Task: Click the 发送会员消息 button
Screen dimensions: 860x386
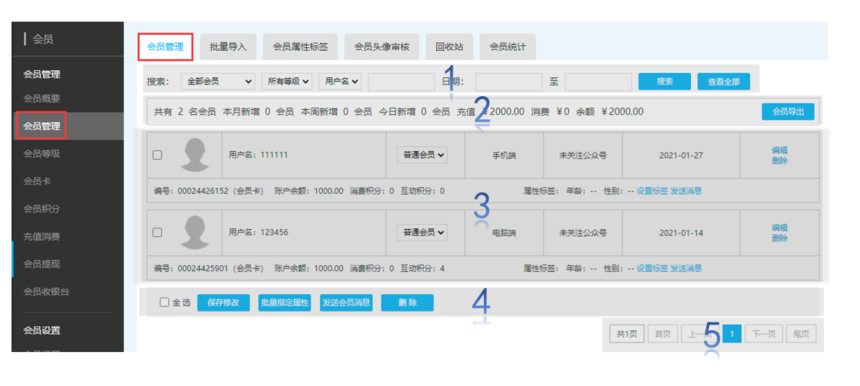Action: point(346,303)
